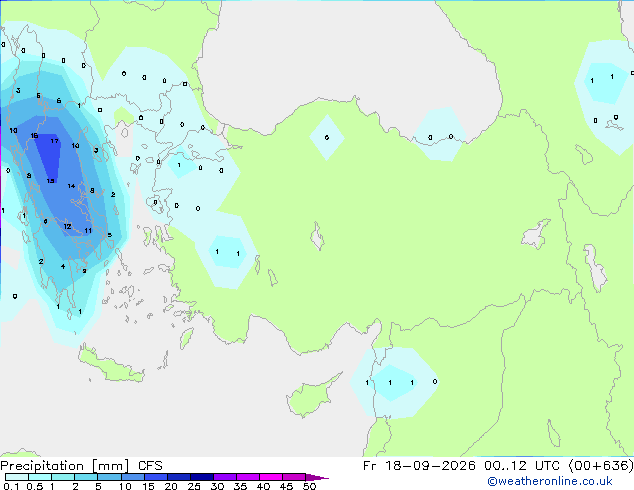Image resolution: width=634 pixels, height=490 pixels.
Task: Click the '12' precipitation value on map
Action: [68, 226]
